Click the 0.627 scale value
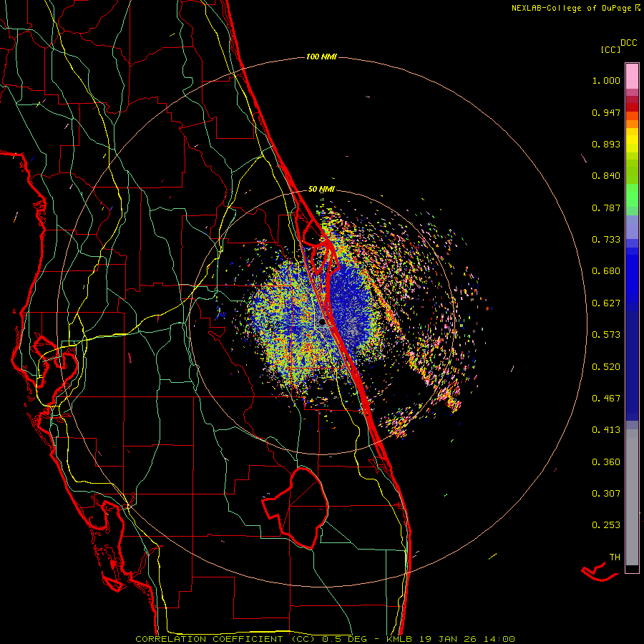Screen dimensions: 644x644 606,303
